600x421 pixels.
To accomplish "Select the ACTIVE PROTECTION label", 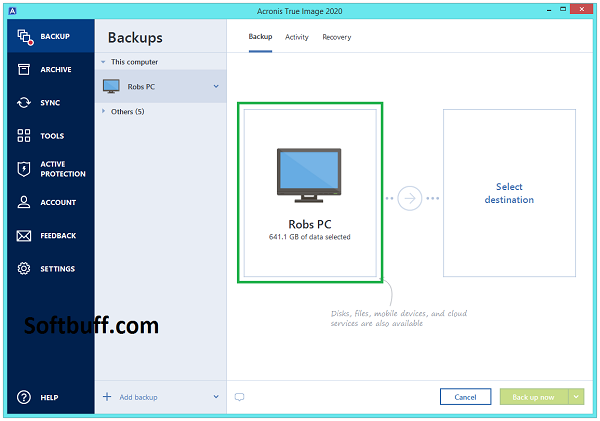I will [x=63, y=169].
